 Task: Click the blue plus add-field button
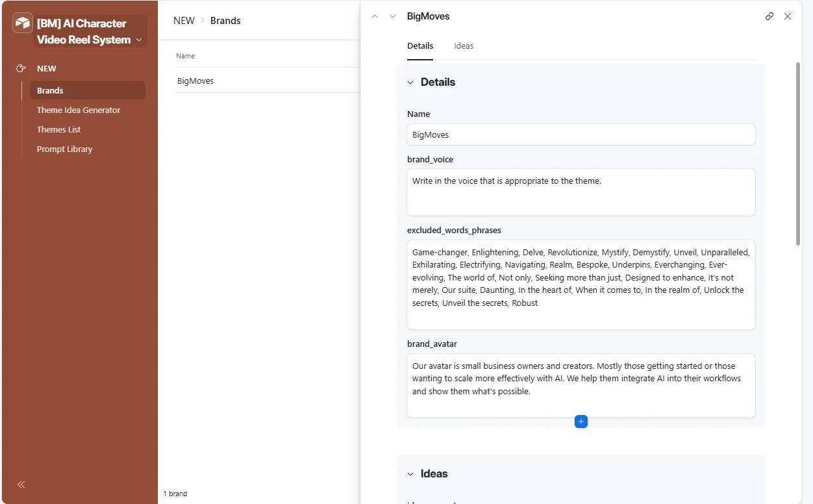coord(581,422)
